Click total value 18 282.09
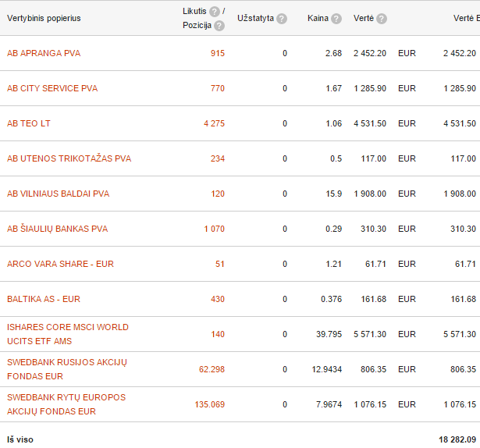480x448 pixels. (x=457, y=439)
